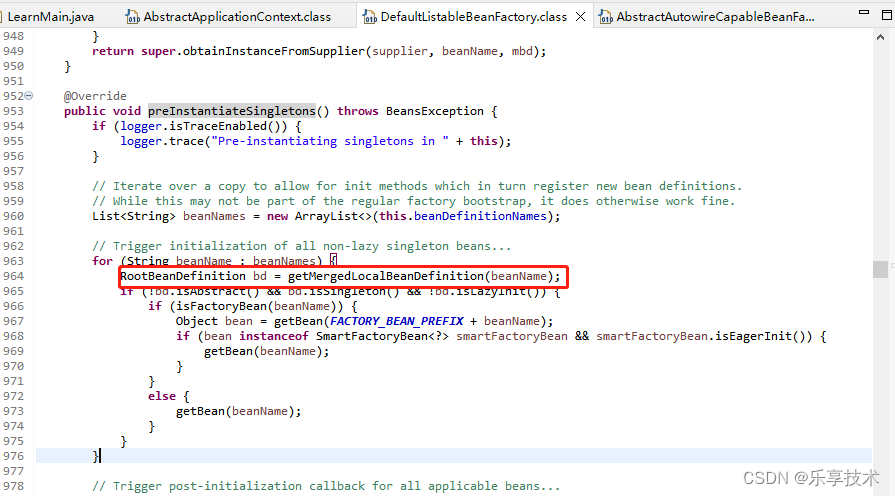
Task: Click the else keyword on line 972
Action: [162, 396]
